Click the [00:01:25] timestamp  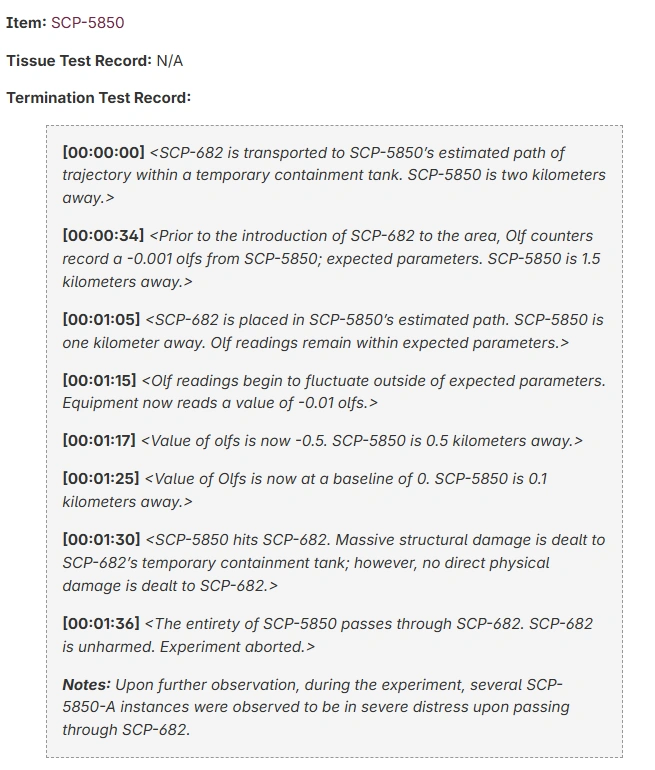[x=102, y=479]
